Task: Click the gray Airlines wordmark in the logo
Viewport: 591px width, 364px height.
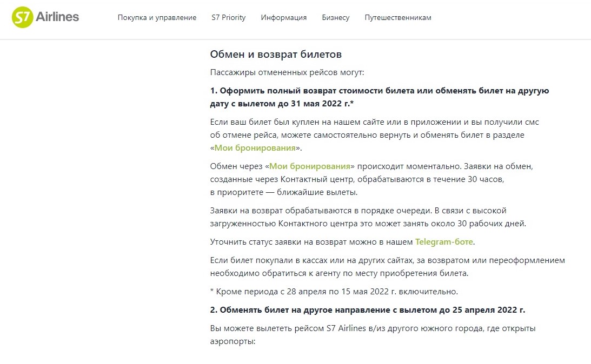Action: [57, 17]
